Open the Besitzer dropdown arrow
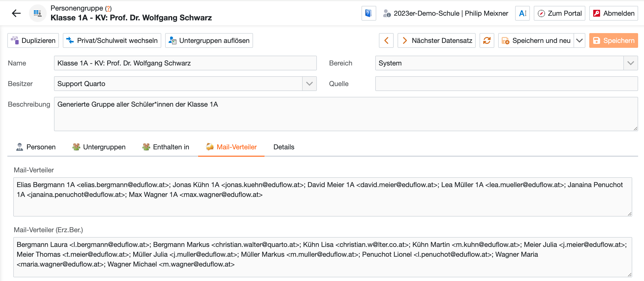Image resolution: width=644 pixels, height=281 pixels. coord(309,84)
